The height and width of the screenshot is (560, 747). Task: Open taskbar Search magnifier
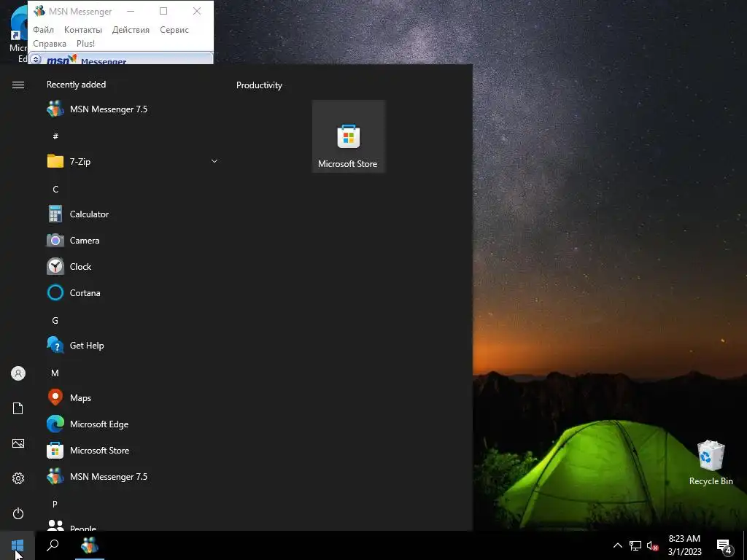pos(53,545)
